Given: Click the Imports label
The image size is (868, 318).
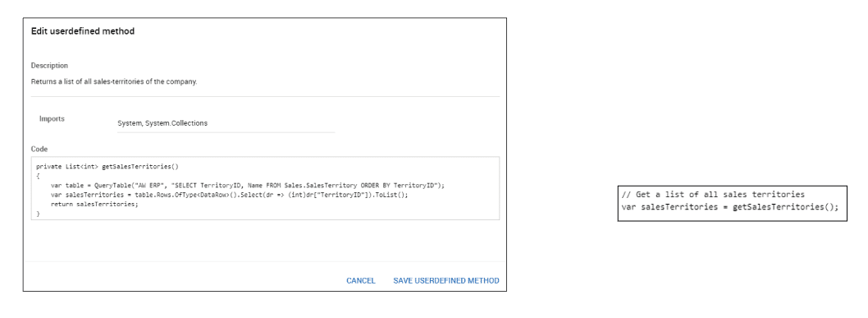Looking at the screenshot, I should (x=52, y=118).
